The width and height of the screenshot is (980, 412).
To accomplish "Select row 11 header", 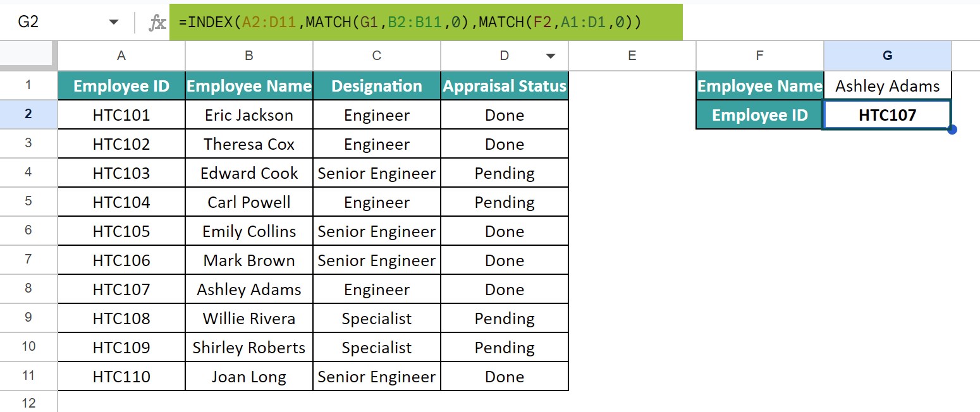I will (28, 377).
